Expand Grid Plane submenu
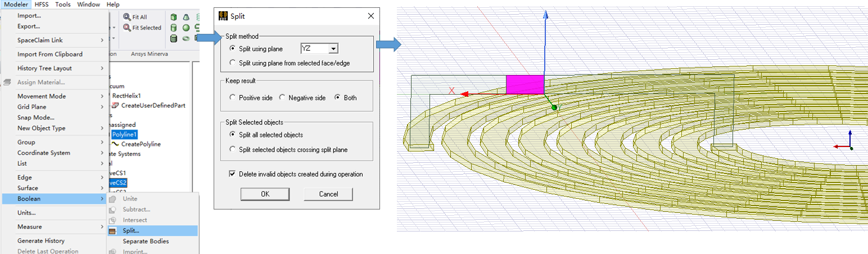The height and width of the screenshot is (254, 868). (x=55, y=107)
